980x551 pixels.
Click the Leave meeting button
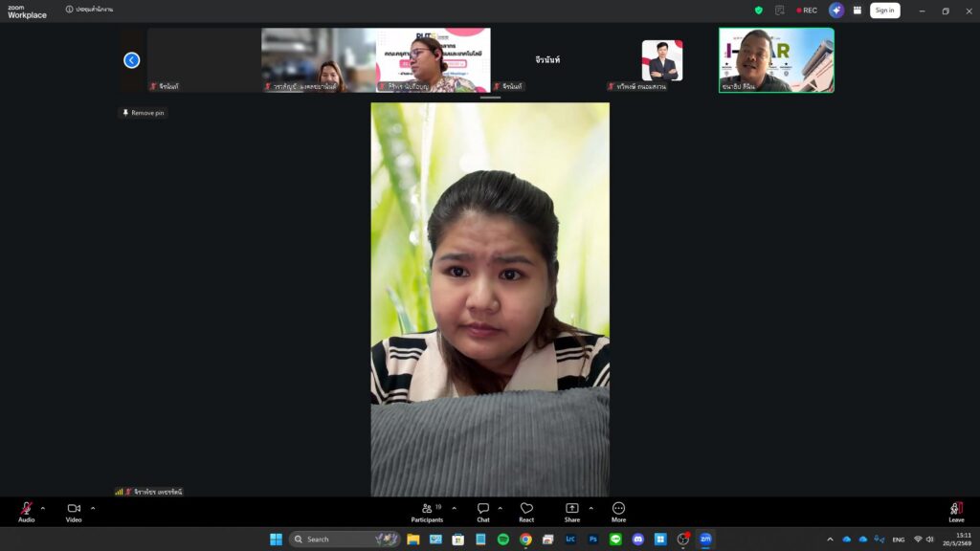pos(956,512)
